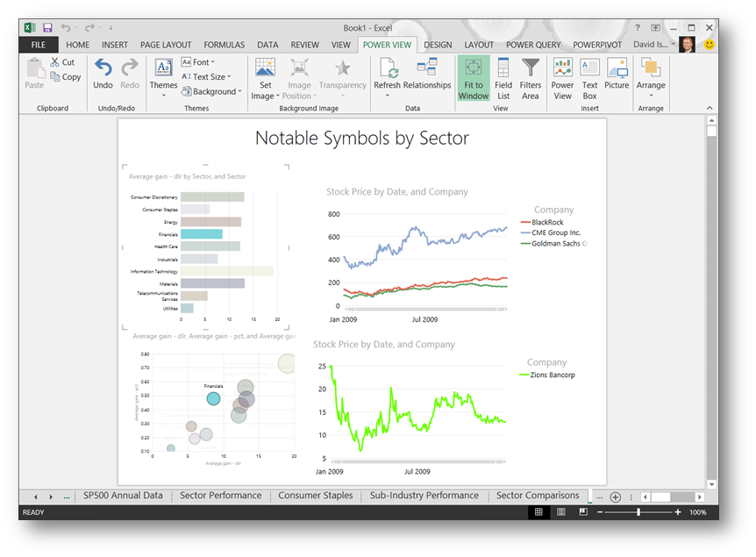Click the Copy icon
Viewport: 756px width, 557px height.
pos(55,76)
